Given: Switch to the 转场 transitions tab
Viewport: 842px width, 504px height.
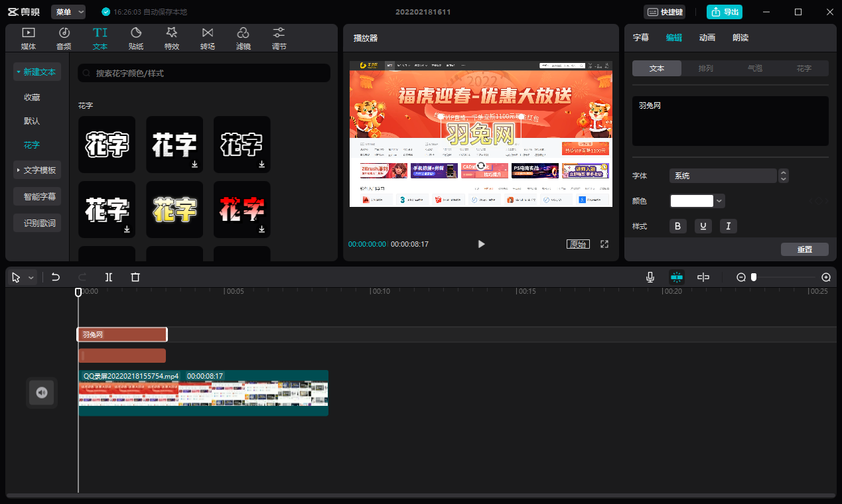Looking at the screenshot, I should point(208,38).
